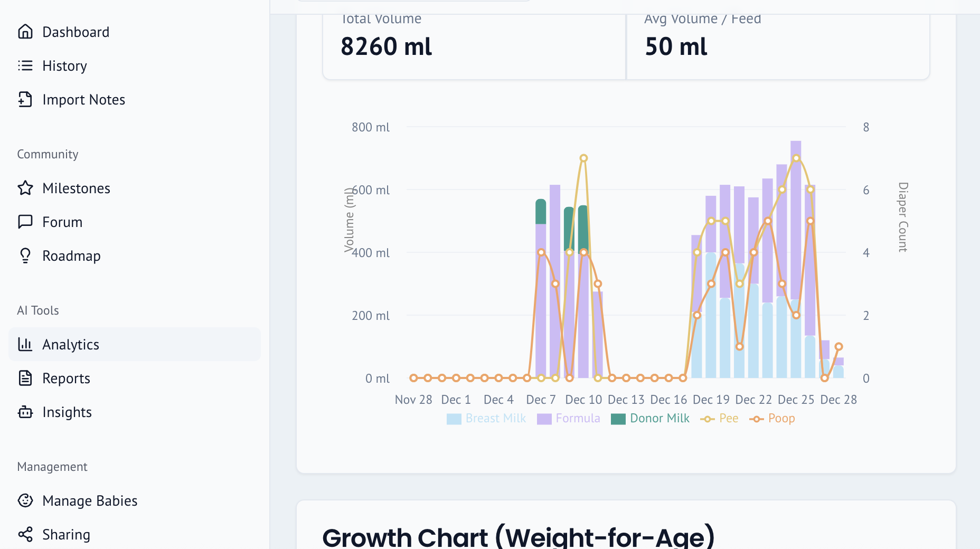Go to Insights
The image size is (980, 549).
(135, 412)
